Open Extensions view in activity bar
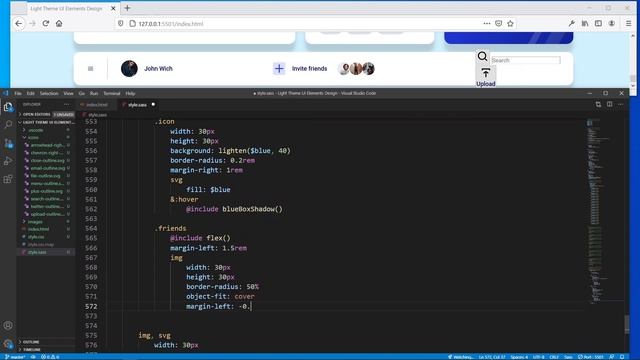The width and height of the screenshot is (640, 360). tap(8, 179)
